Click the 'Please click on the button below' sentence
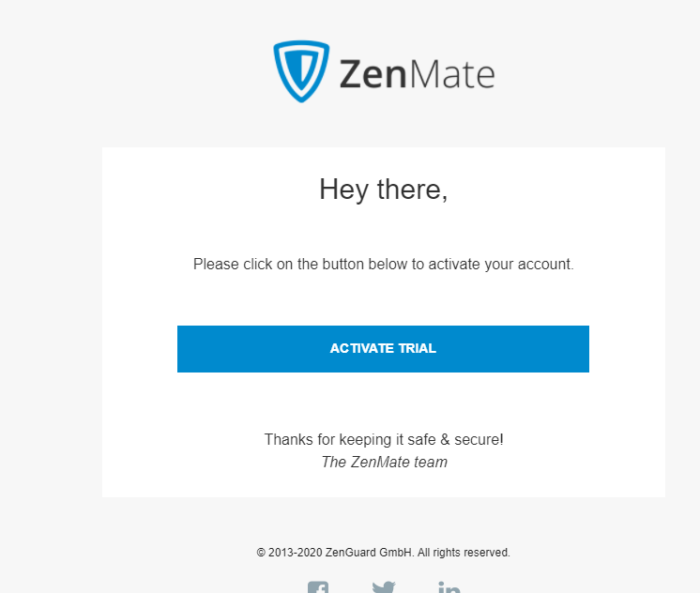The width and height of the screenshot is (700, 593). pyautogui.click(x=384, y=264)
